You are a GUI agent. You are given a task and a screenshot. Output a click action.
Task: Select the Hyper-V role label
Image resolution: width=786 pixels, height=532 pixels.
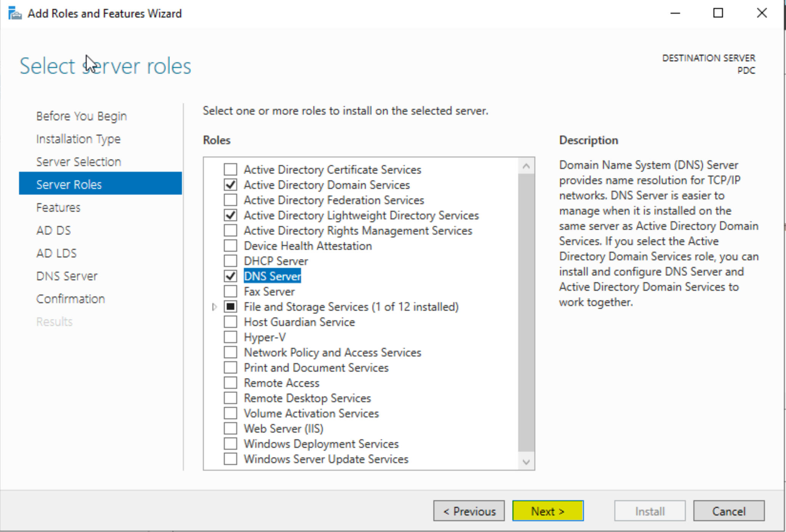pos(265,337)
